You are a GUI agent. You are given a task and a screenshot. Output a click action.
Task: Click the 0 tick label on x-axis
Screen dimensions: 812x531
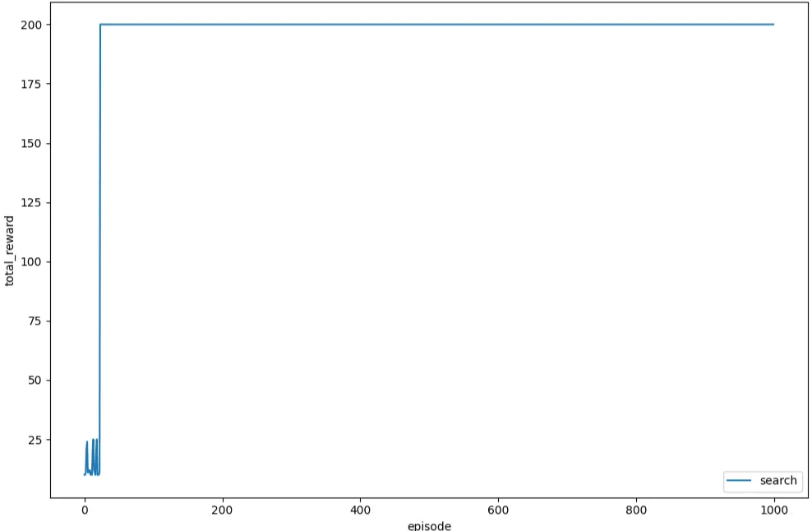pyautogui.click(x=84, y=510)
